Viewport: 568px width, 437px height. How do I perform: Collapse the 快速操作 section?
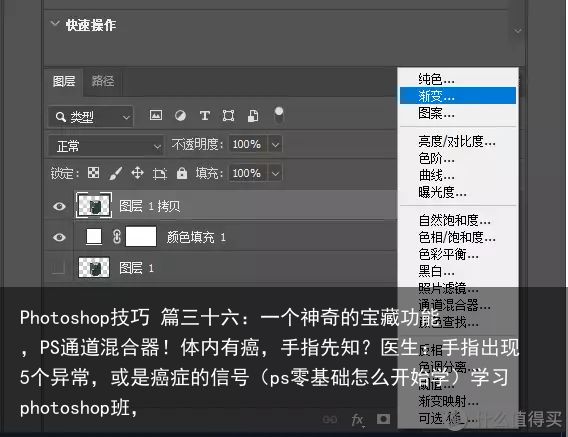point(55,24)
